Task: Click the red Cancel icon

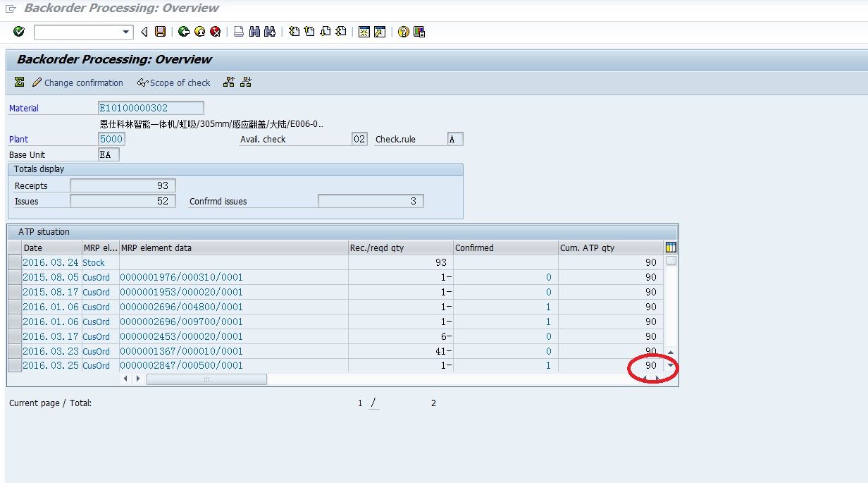Action: click(x=215, y=32)
